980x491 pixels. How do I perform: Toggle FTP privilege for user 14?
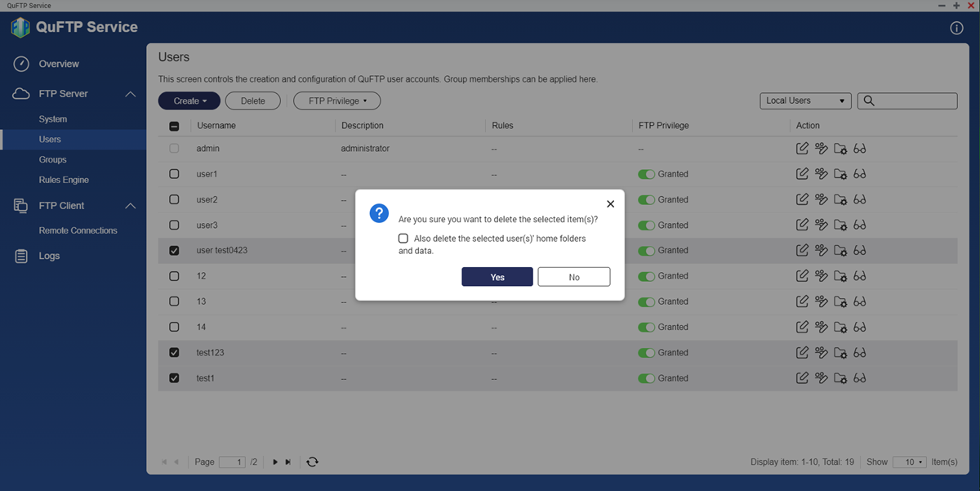point(647,327)
